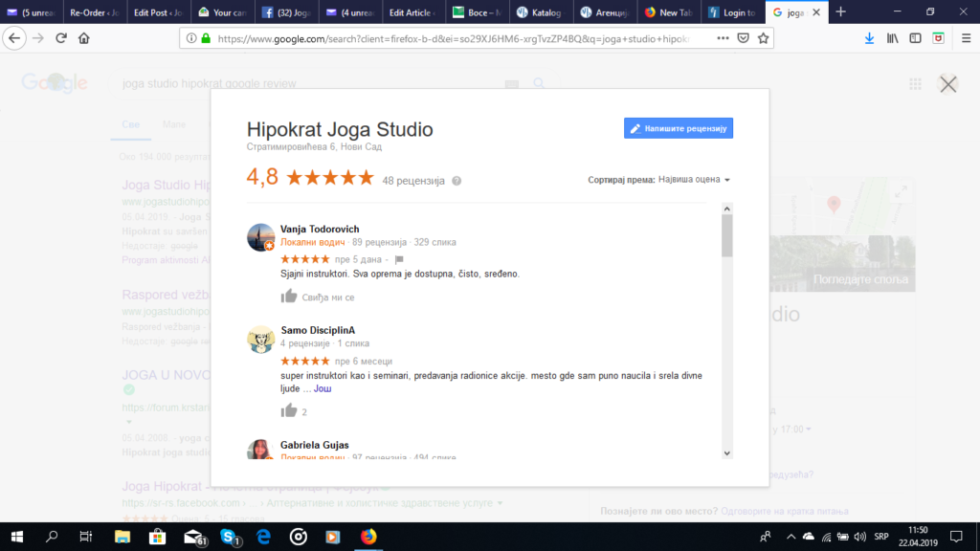This screenshot has width=980, height=551.
Task: Like Vanja Todorovich's review with thumbs up
Action: [x=289, y=297]
